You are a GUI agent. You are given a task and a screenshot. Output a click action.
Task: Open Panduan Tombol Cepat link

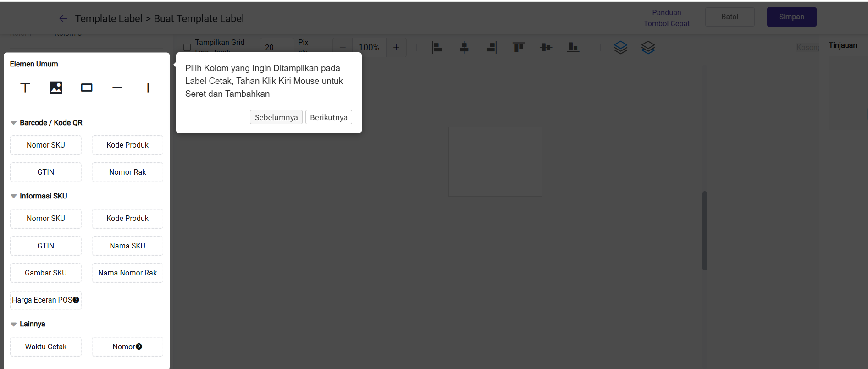(x=666, y=18)
